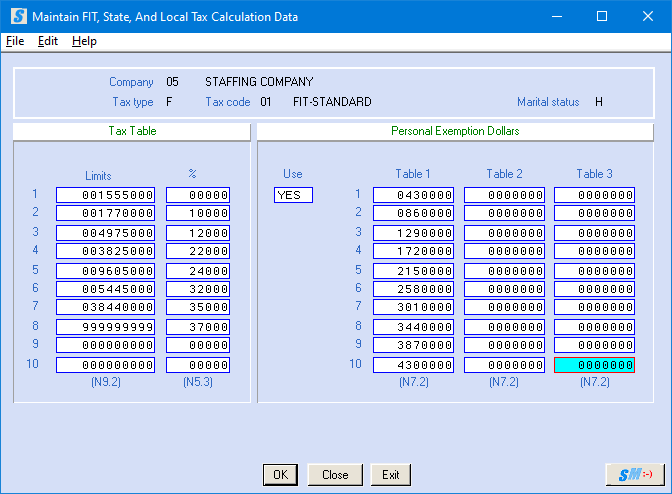Select Limits row 4 field 003825000
This screenshot has width=672, height=494.
point(105,251)
